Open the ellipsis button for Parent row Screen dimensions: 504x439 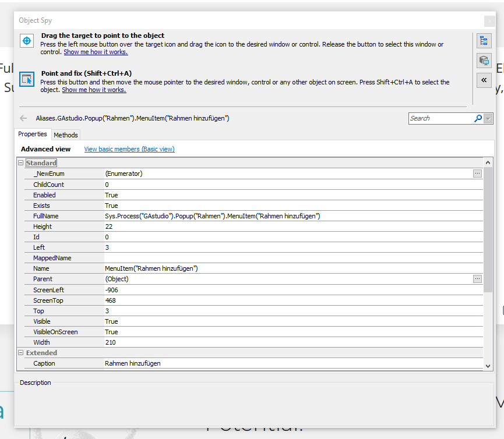point(477,279)
